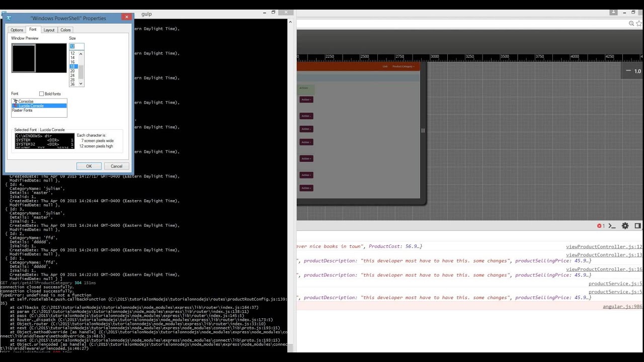Click the browser zoom magnifier icon

click(x=631, y=23)
